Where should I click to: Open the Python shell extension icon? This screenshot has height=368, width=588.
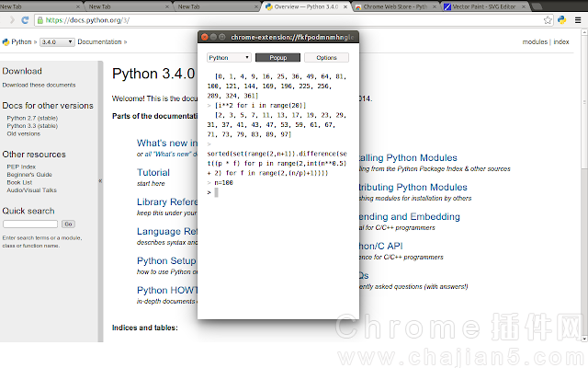pyautogui.click(x=561, y=20)
